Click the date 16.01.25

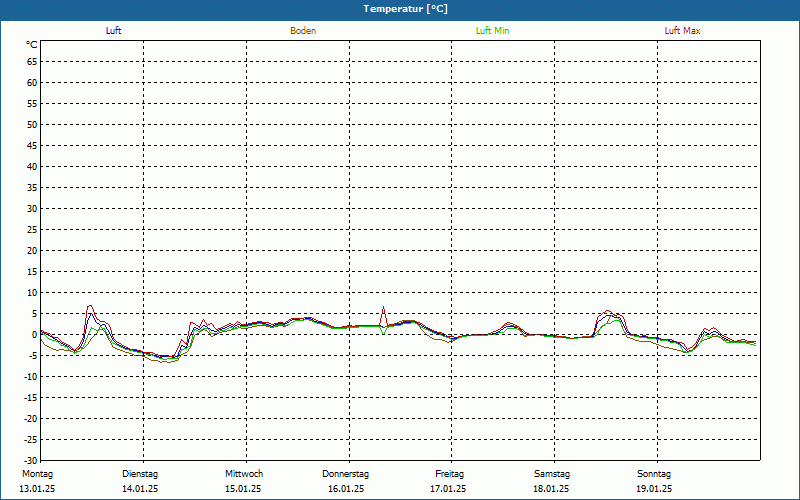pyautogui.click(x=346, y=489)
